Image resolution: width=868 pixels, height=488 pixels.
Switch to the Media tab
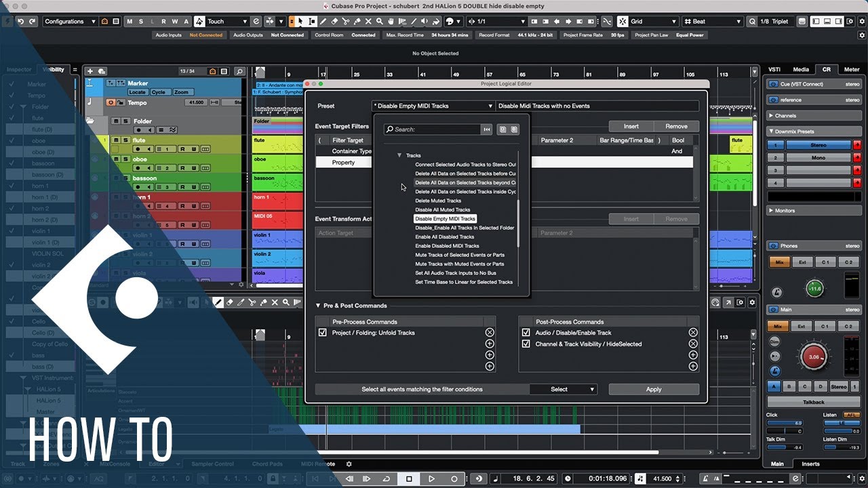coord(801,69)
